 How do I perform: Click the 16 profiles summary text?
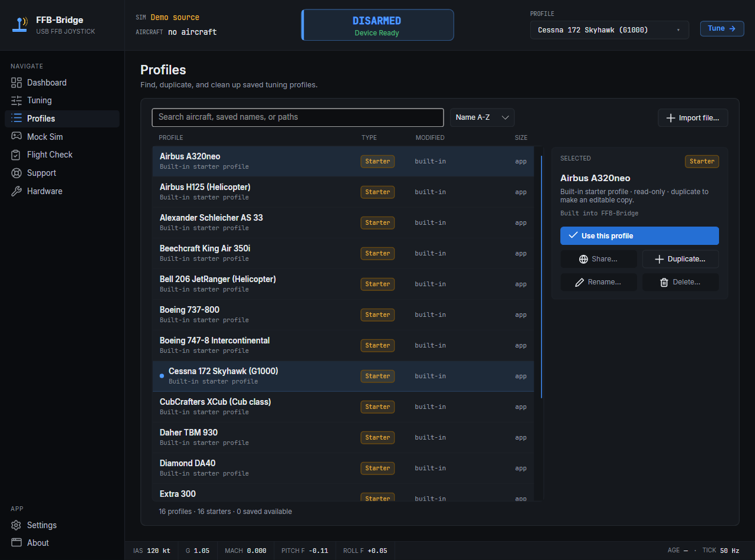[225, 512]
